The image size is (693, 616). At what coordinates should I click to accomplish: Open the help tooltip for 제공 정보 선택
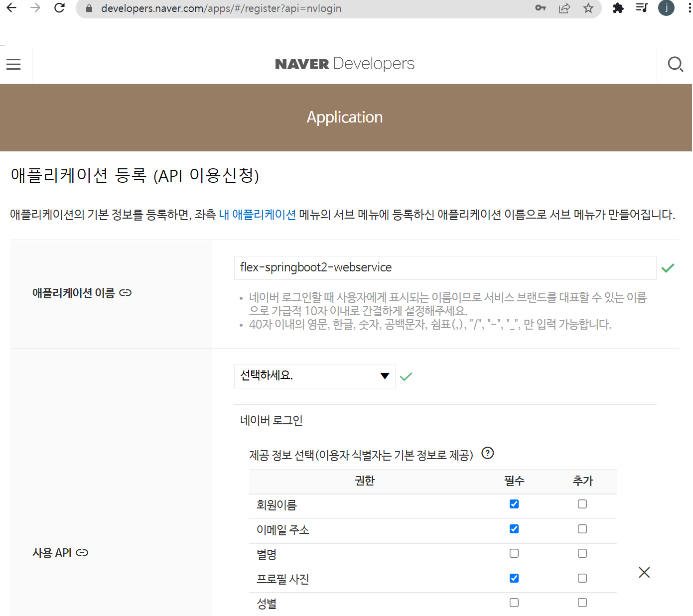[488, 453]
